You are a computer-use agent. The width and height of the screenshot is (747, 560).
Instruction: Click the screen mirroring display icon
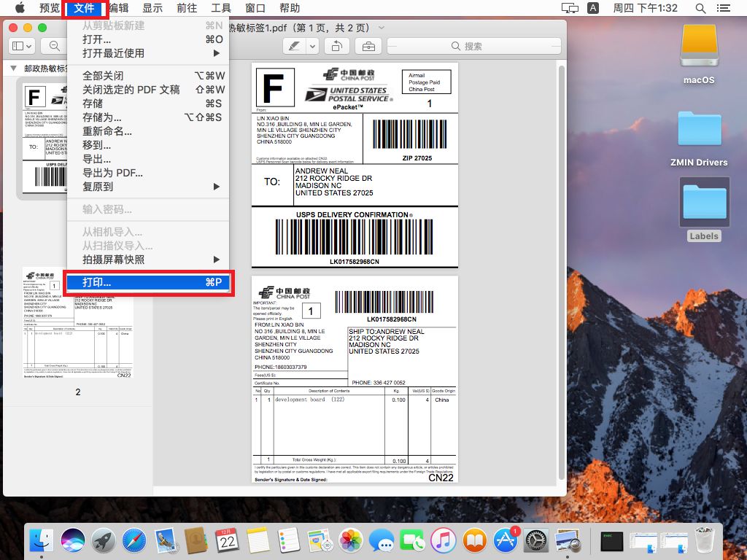pyautogui.click(x=570, y=8)
